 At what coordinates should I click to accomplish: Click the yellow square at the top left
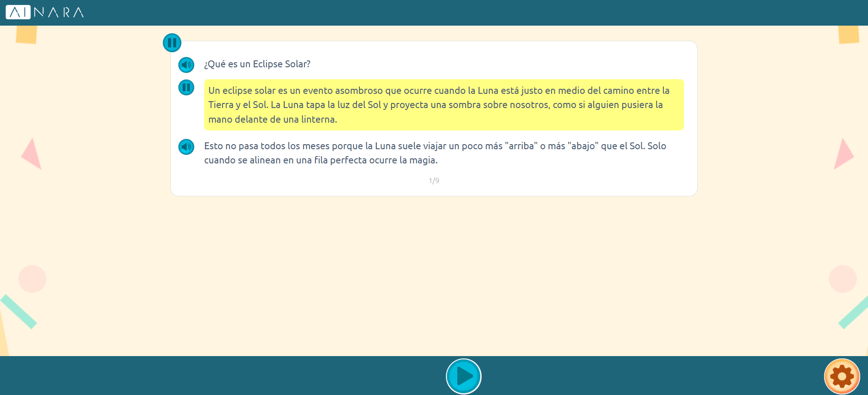(27, 35)
